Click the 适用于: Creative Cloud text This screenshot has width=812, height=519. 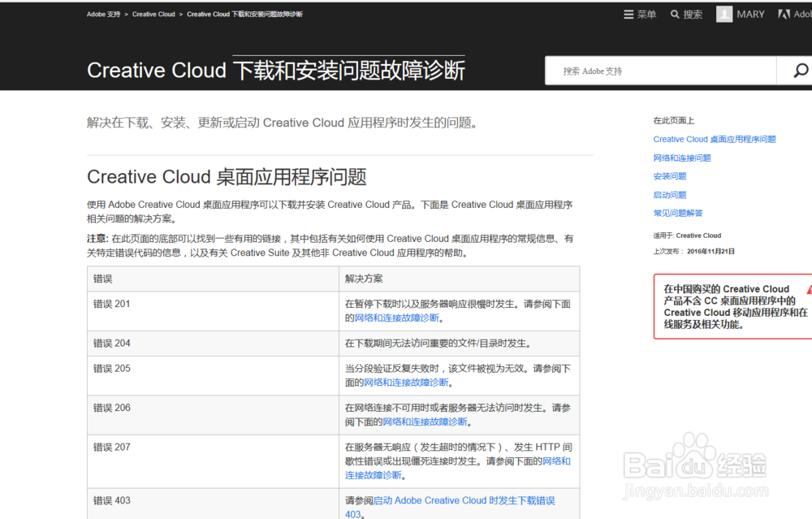687,236
